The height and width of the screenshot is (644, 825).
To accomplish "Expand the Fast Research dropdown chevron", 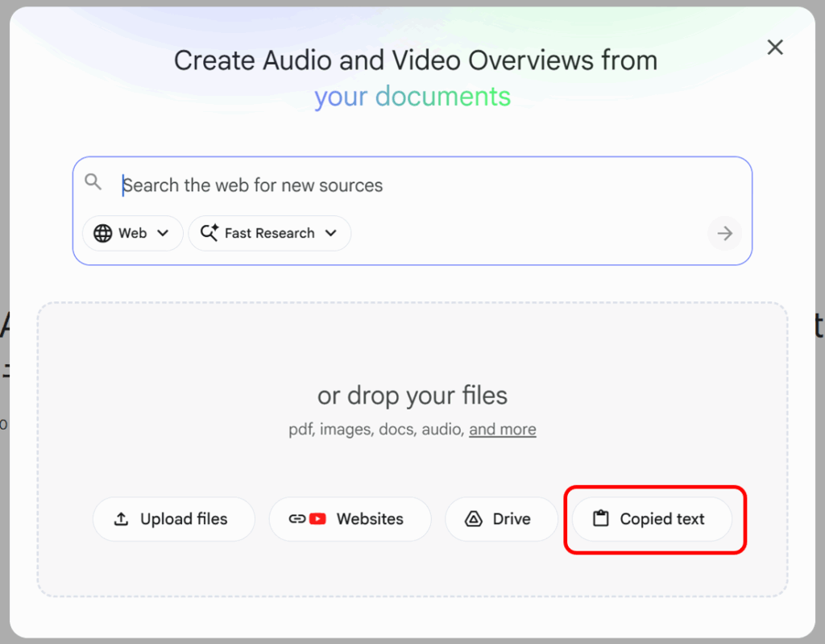I will [330, 233].
